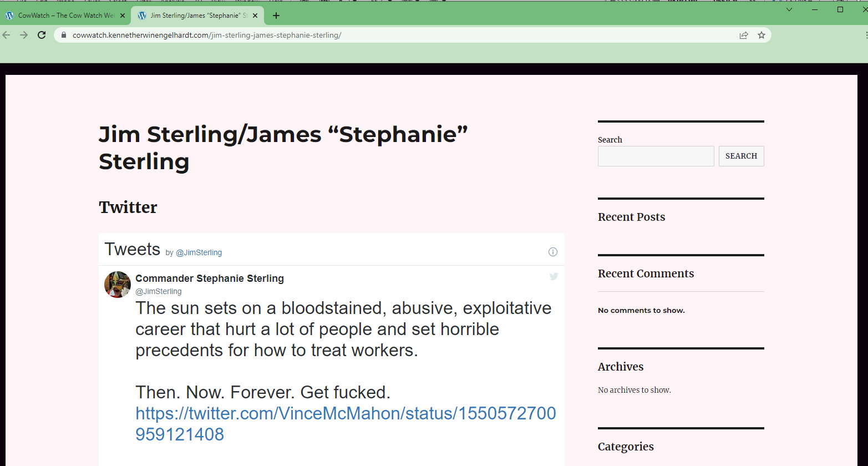Maximize the browser window
This screenshot has width=868, height=466.
pos(840,9)
